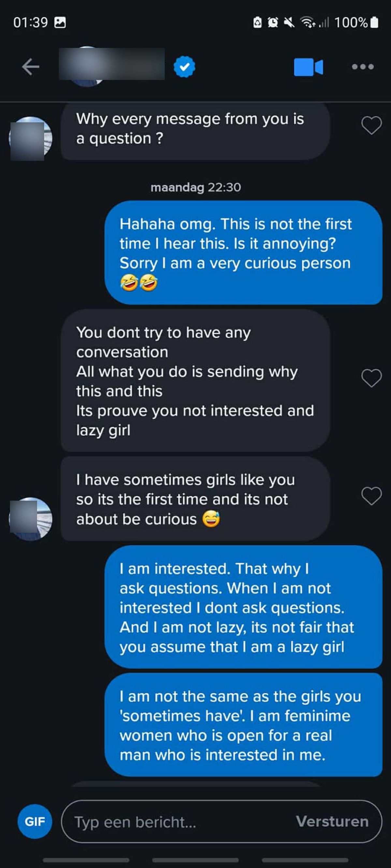Start a video call with camera icon
The image size is (391, 868).
(x=308, y=67)
